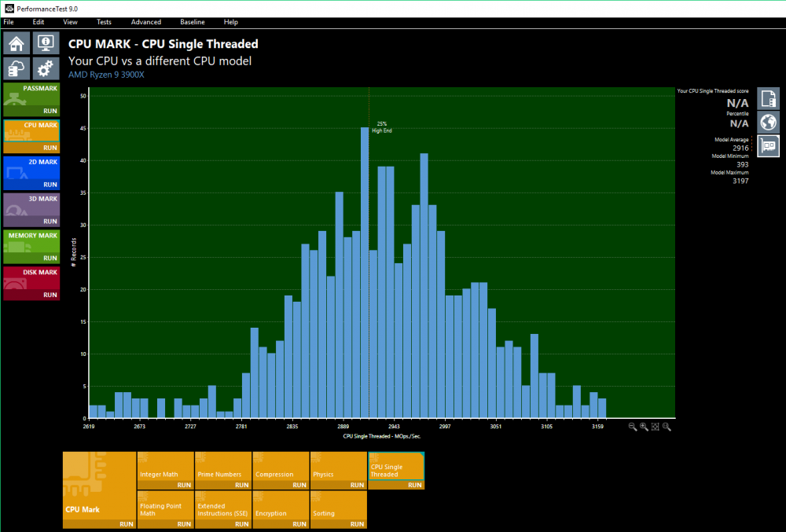Image resolution: width=786 pixels, height=532 pixels.
Task: Open the settings gears icon
Action: [46, 68]
